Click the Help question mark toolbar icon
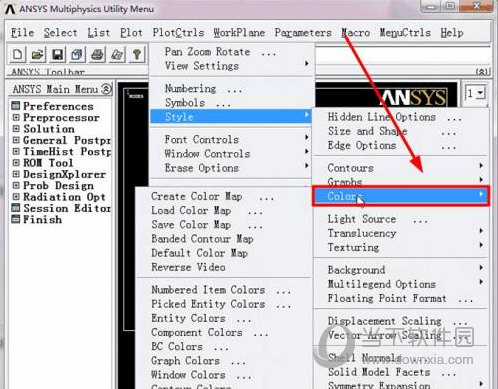This screenshot has width=498, height=389. [x=136, y=54]
